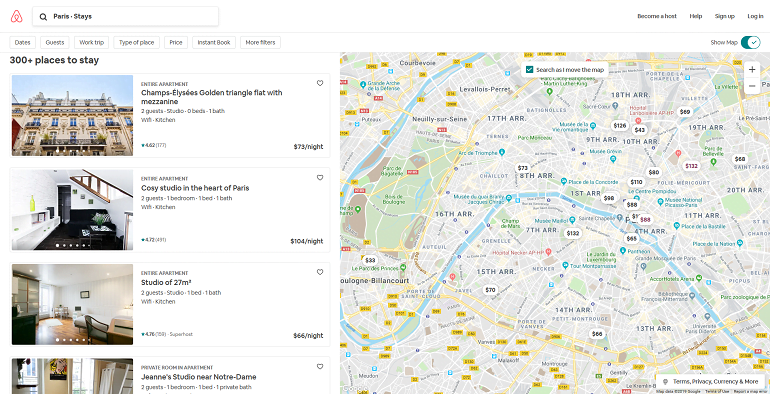This screenshot has width=770, height=394.
Task: Select the $65 map price marker
Action: pos(631,239)
